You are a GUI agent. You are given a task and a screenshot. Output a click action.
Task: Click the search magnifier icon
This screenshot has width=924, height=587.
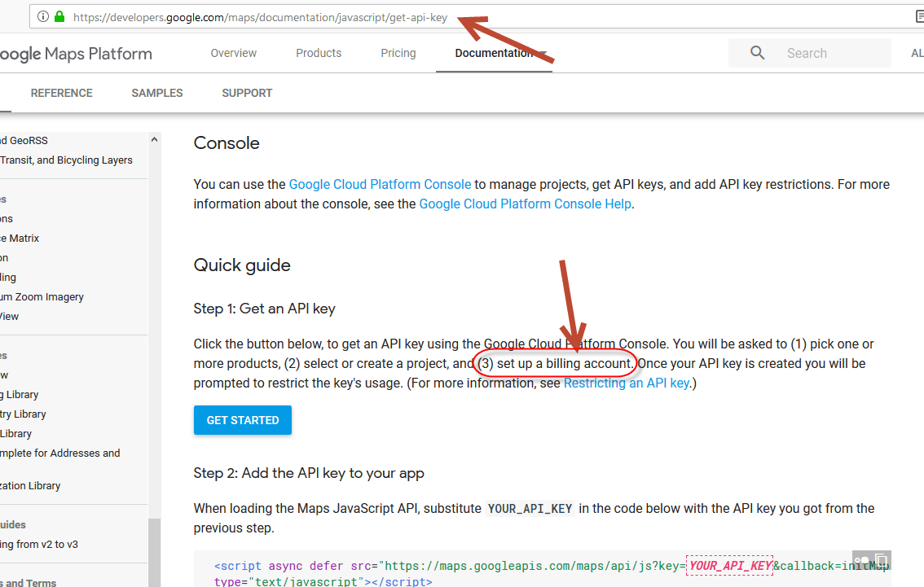click(x=757, y=53)
